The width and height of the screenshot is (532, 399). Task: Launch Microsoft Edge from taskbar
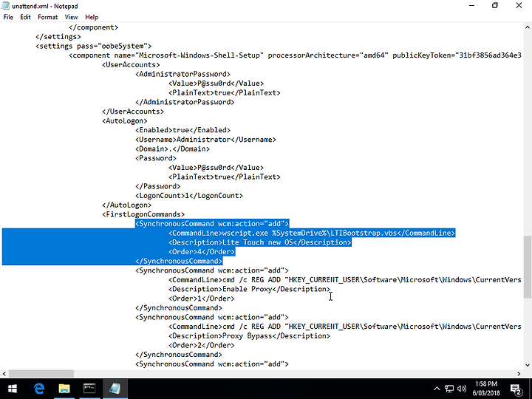tap(38, 389)
